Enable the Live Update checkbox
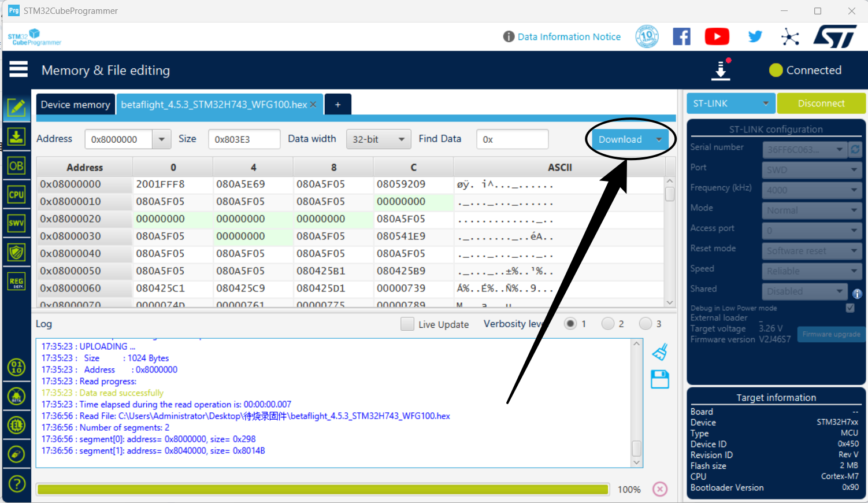 [x=407, y=324]
